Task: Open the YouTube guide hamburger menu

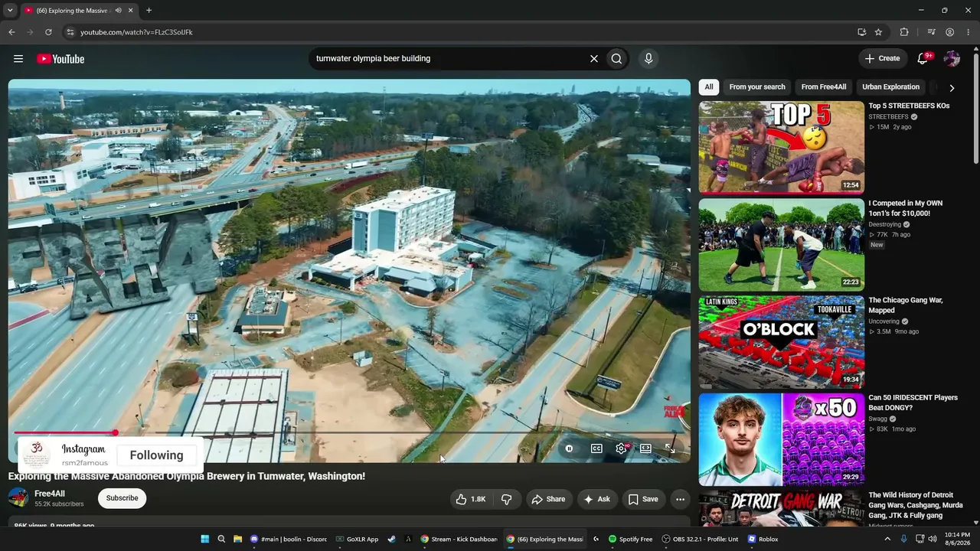Action: (x=18, y=59)
